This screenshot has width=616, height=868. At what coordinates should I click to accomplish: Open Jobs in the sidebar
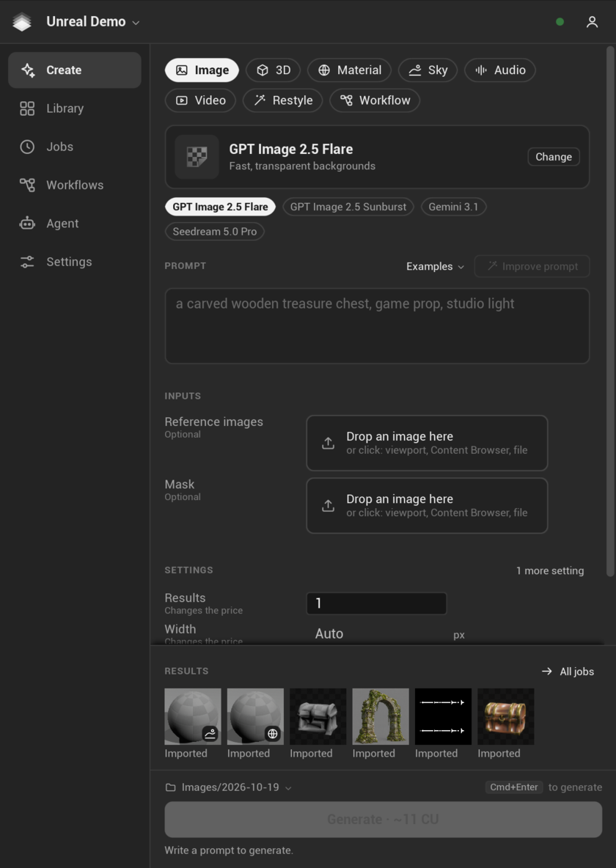(x=75, y=147)
